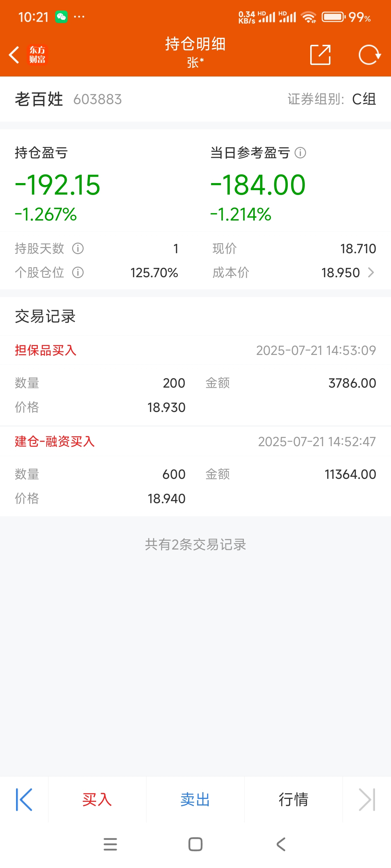Tap the Android home square button

point(195,844)
